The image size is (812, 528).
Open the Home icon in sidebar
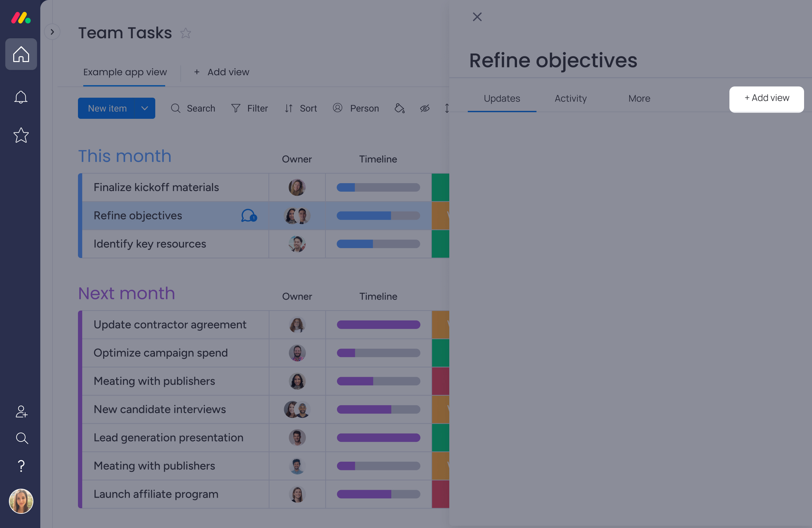tap(21, 54)
